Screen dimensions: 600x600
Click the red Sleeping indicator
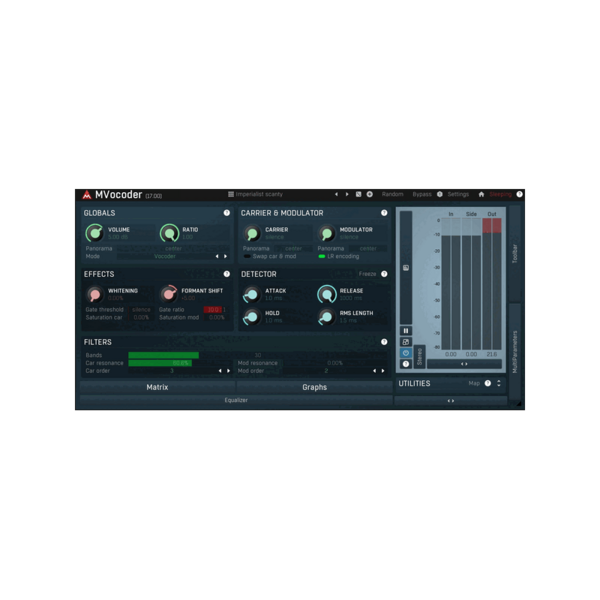click(x=501, y=194)
